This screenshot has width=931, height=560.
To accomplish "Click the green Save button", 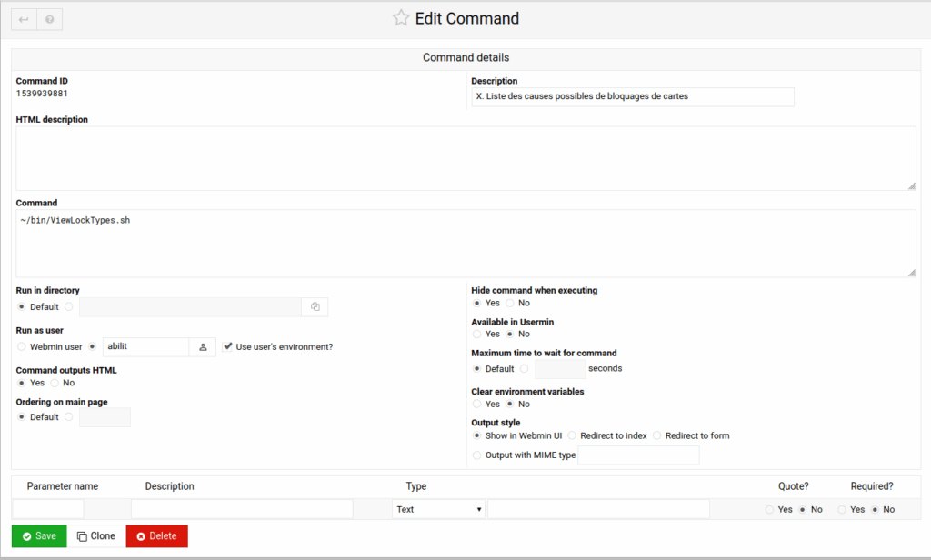I will pos(39,536).
